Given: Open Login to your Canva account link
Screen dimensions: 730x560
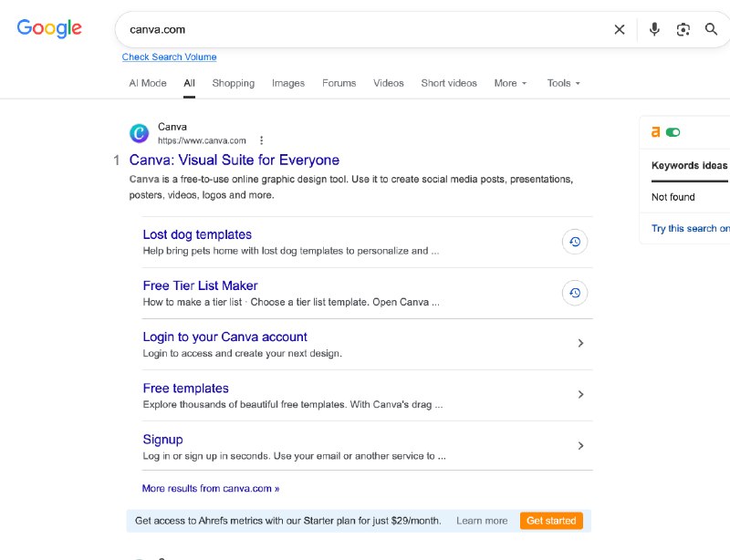Looking at the screenshot, I should click(224, 337).
